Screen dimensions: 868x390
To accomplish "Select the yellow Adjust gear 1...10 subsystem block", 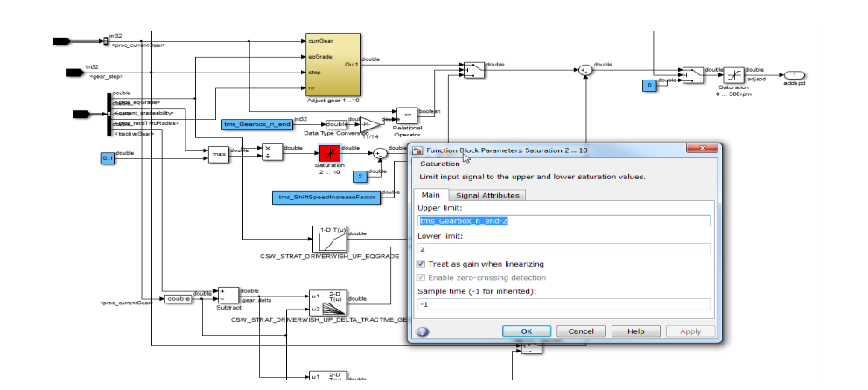I will pyautogui.click(x=332, y=65).
